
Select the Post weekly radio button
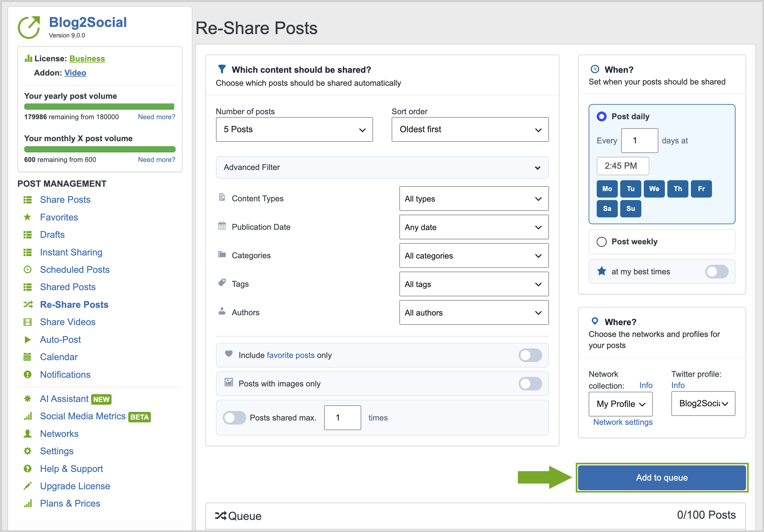[602, 242]
